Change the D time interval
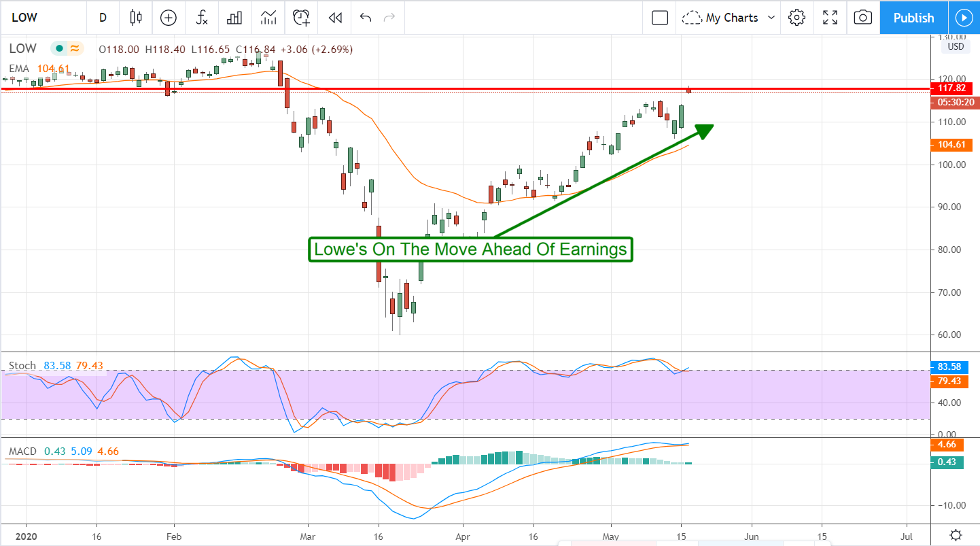The height and width of the screenshot is (546, 980). (103, 18)
